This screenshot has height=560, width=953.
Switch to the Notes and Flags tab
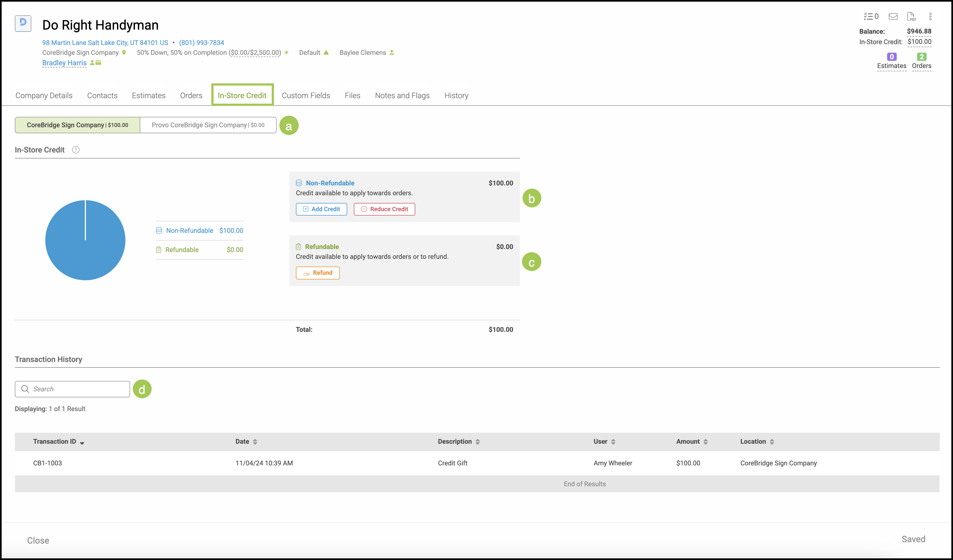tap(402, 96)
